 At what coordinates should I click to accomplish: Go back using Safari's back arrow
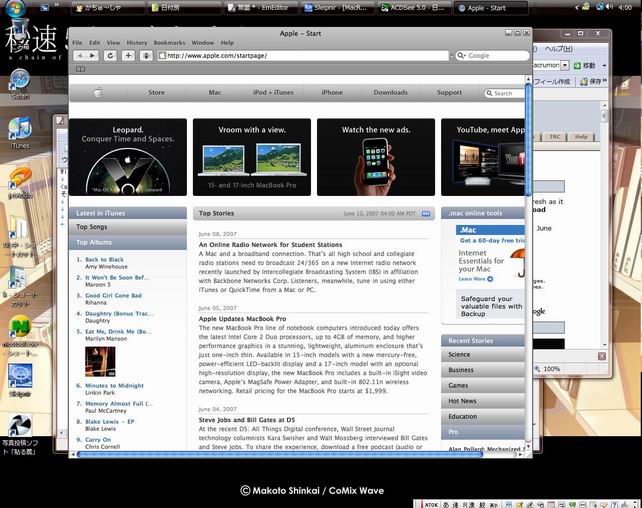80,56
